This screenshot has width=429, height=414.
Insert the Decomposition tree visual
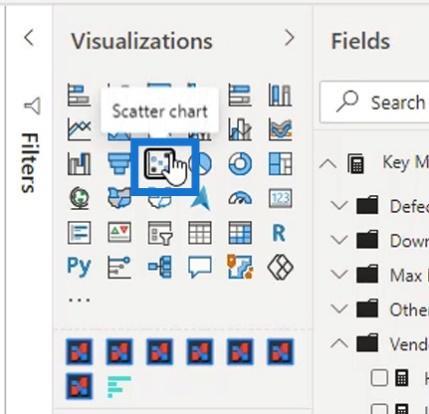coord(160,267)
